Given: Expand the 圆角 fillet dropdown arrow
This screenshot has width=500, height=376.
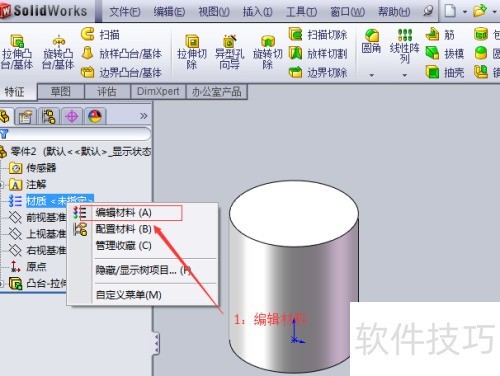Looking at the screenshot, I should (371, 75).
